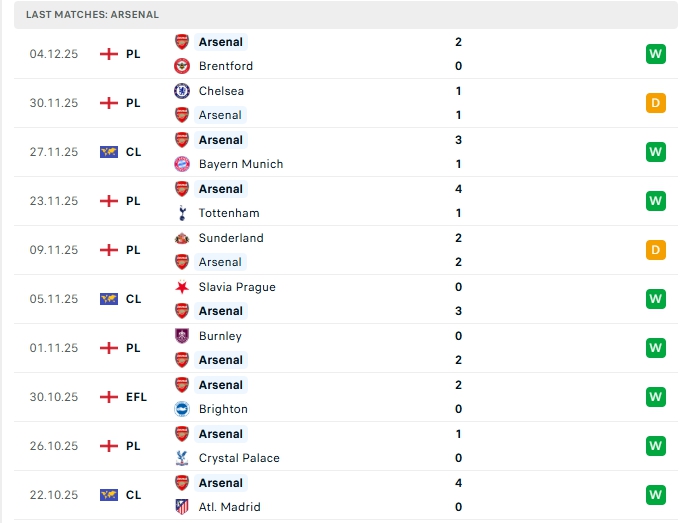Click the England flag on the 04.12.25 row
The width and height of the screenshot is (687, 523).
point(109,54)
